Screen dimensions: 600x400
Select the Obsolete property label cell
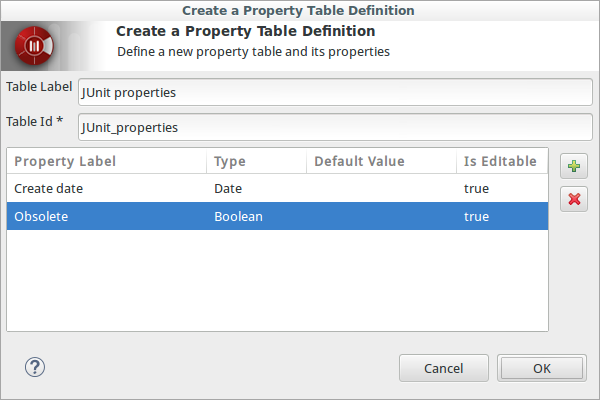pos(41,217)
